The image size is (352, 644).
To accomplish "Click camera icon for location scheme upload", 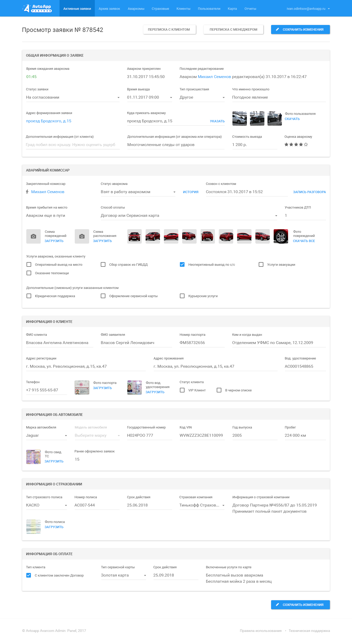I will (82, 236).
